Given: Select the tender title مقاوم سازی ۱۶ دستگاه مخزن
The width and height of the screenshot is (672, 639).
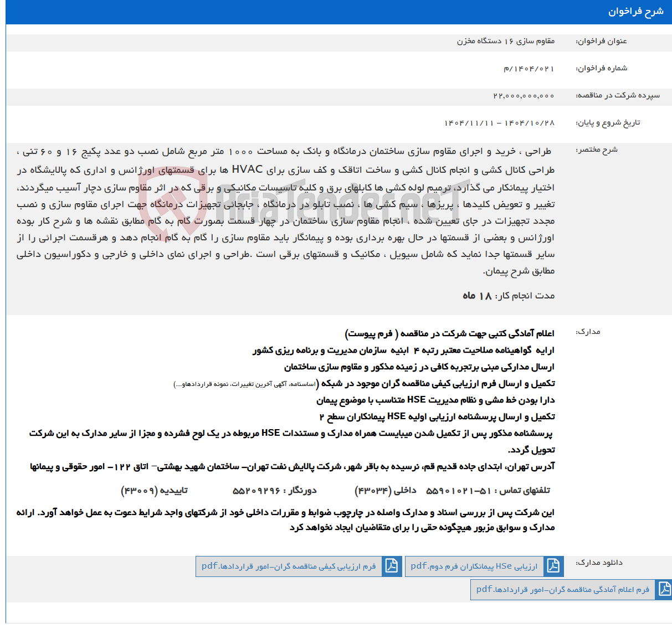Looking at the screenshot, I should [x=506, y=41].
